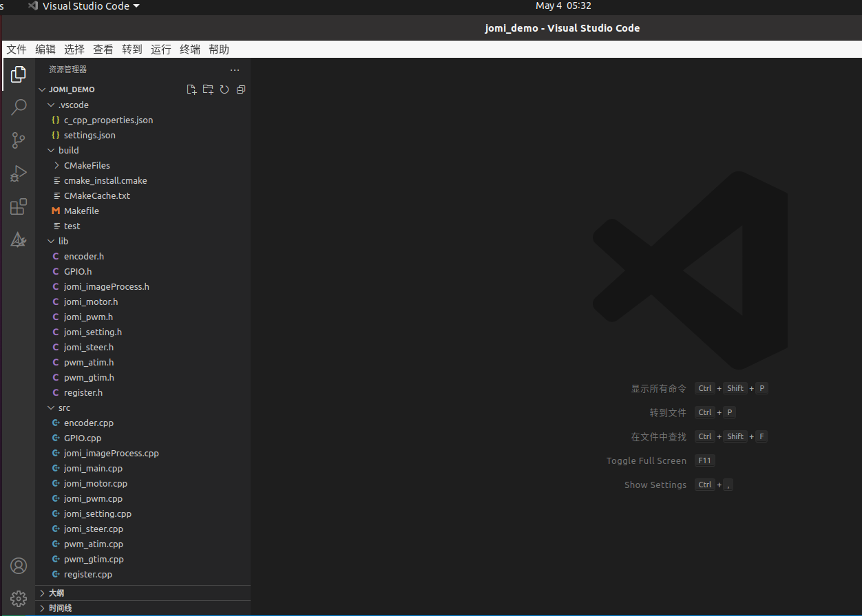Click the clock showing May 4 05:32

563,6
